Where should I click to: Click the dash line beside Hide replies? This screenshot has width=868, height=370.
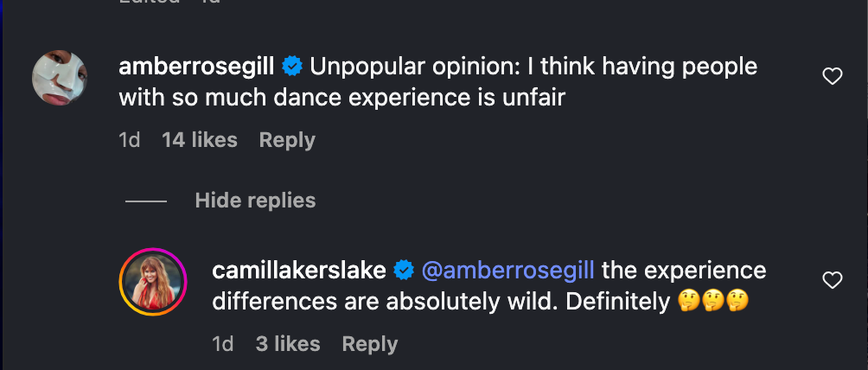click(146, 201)
